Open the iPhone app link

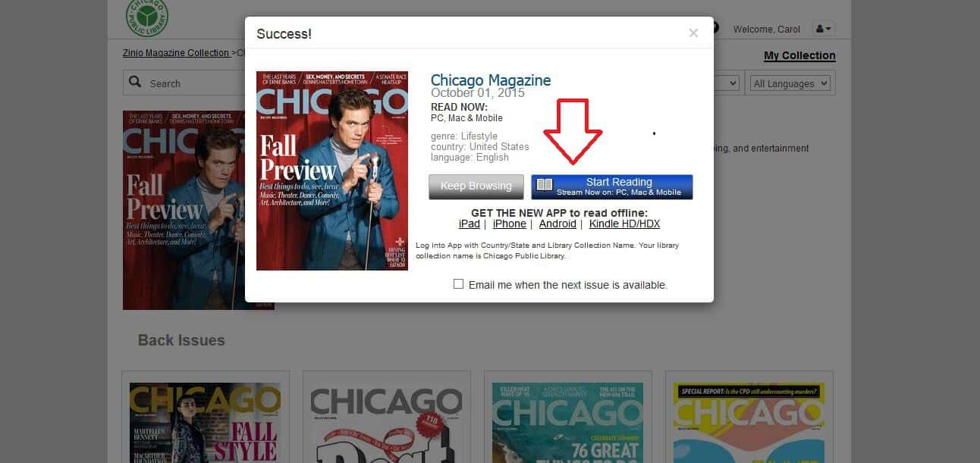[x=510, y=224]
